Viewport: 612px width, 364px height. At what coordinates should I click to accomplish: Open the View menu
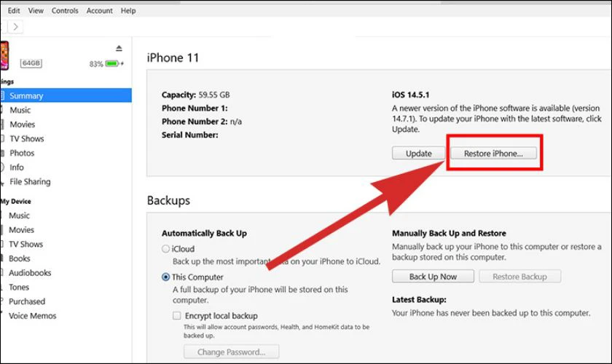pyautogui.click(x=36, y=10)
